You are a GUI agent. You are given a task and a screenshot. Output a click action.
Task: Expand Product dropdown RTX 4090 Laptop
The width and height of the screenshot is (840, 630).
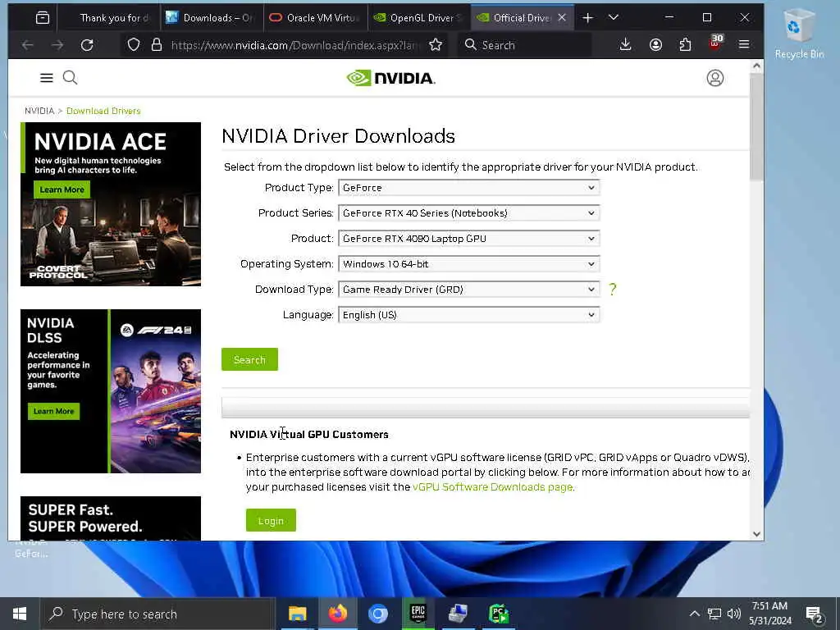(468, 239)
